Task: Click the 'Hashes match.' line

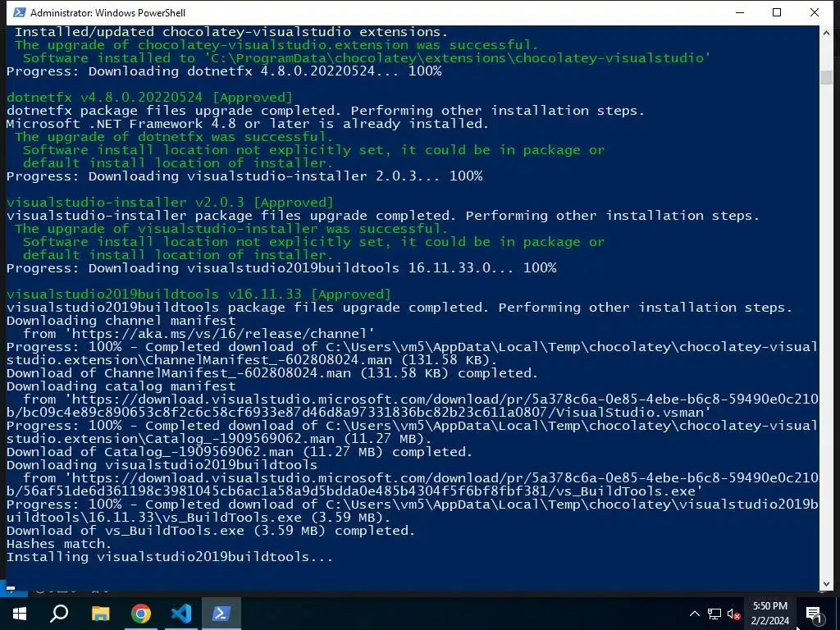Action: pos(59,545)
